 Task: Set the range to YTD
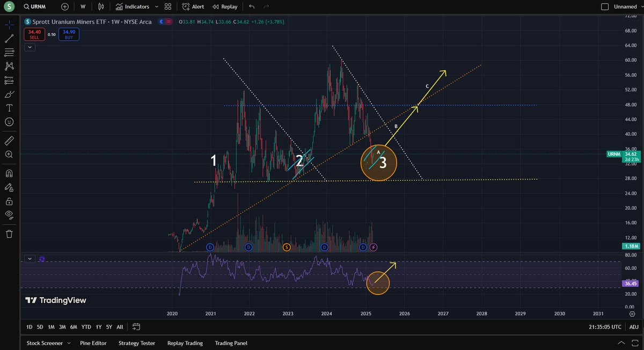click(86, 327)
